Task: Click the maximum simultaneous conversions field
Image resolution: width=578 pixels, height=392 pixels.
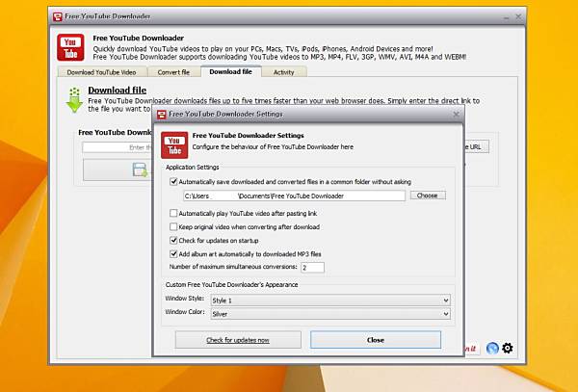Action: pyautogui.click(x=312, y=268)
